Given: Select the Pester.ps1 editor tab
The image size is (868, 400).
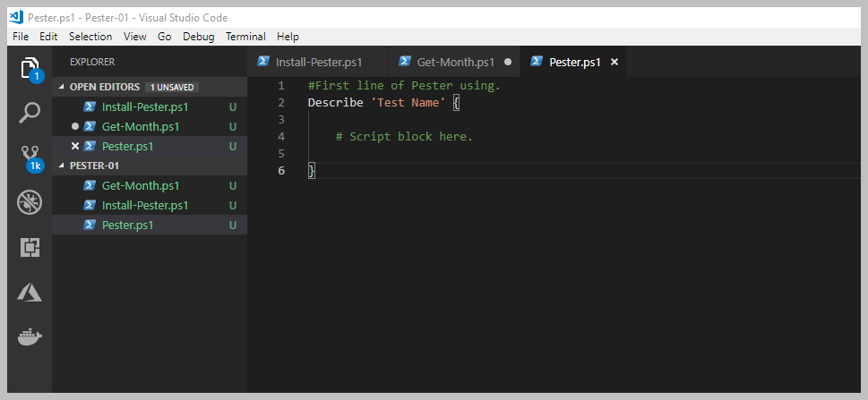Looking at the screenshot, I should tap(574, 62).
